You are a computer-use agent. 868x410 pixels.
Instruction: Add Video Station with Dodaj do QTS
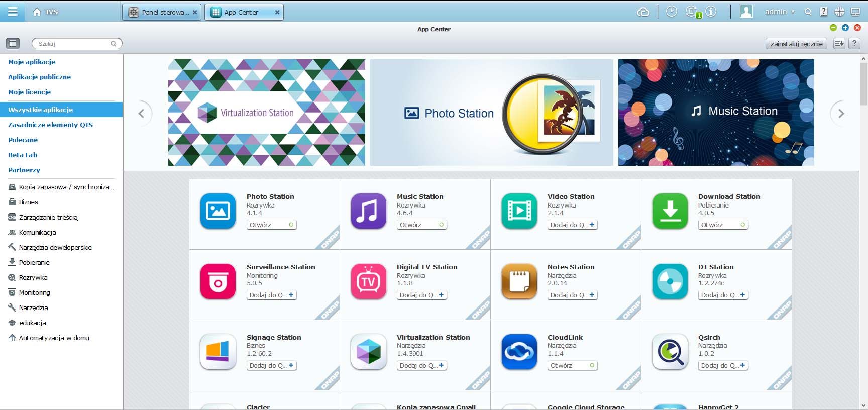(x=572, y=225)
